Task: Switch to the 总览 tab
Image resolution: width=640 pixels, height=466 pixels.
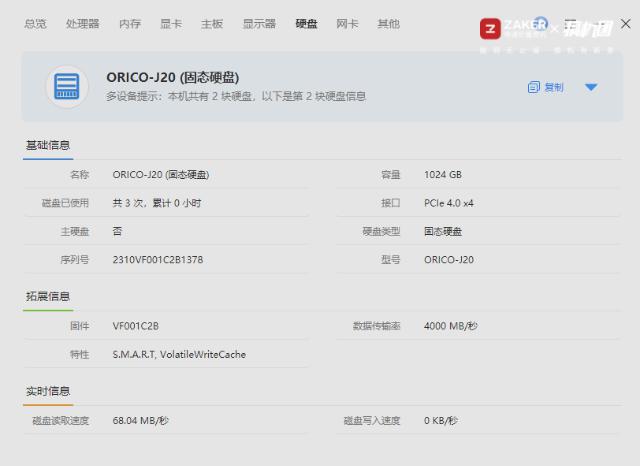Action: (36, 24)
